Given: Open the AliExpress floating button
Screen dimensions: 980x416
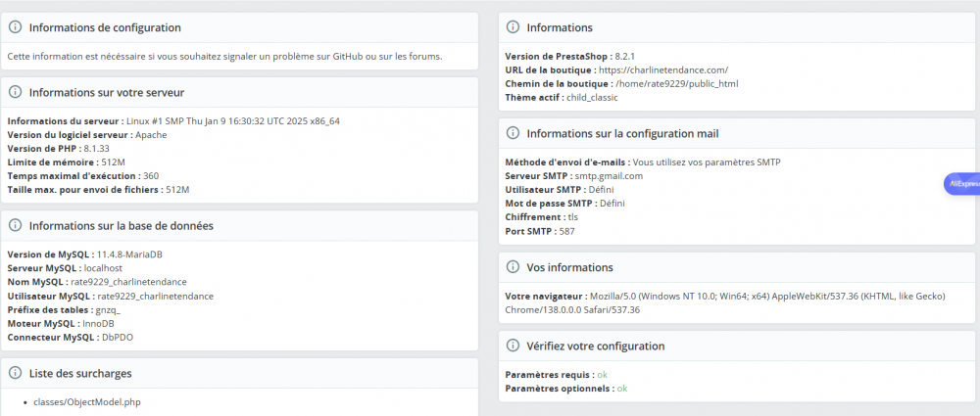Looking at the screenshot, I should tap(961, 183).
